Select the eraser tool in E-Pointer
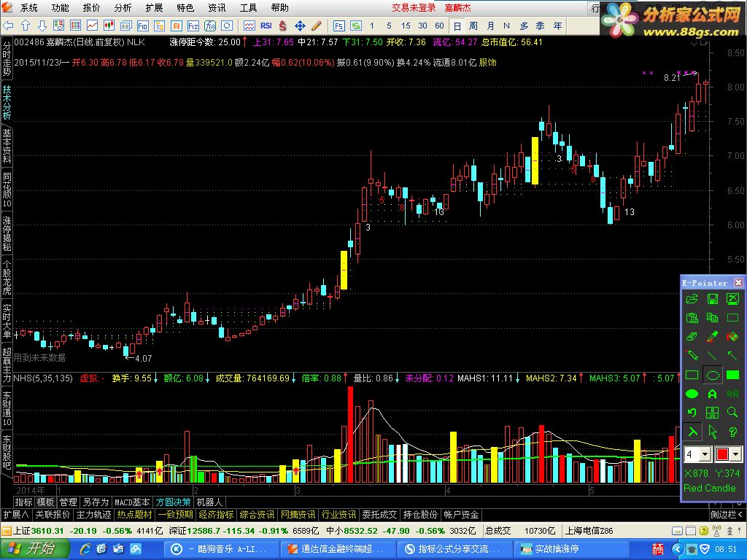 692,337
